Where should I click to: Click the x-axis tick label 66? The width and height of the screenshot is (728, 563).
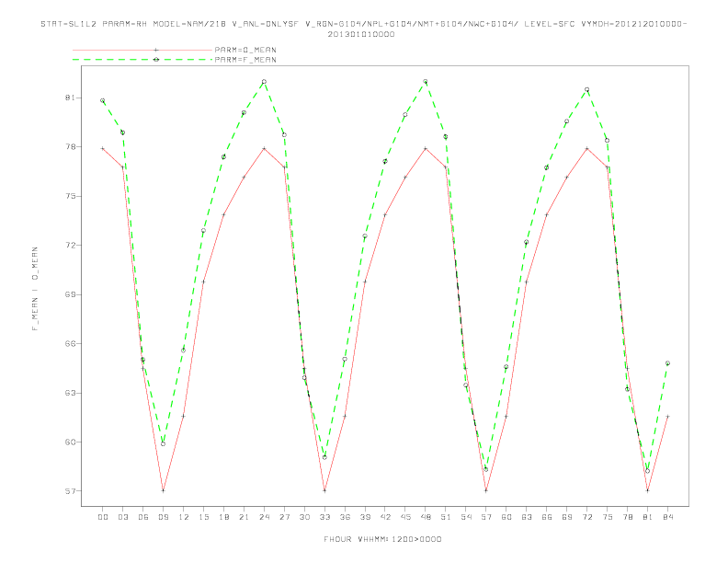coord(547,517)
